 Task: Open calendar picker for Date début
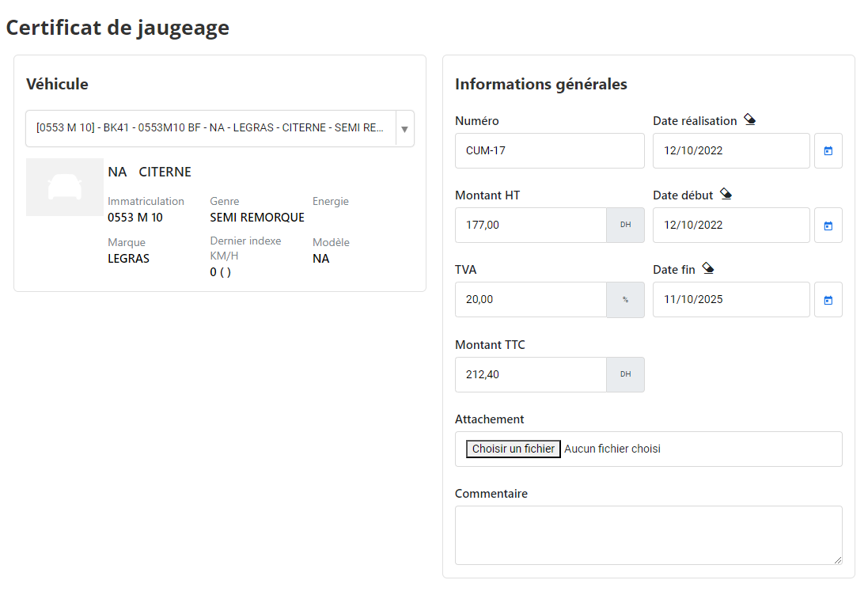pos(828,226)
